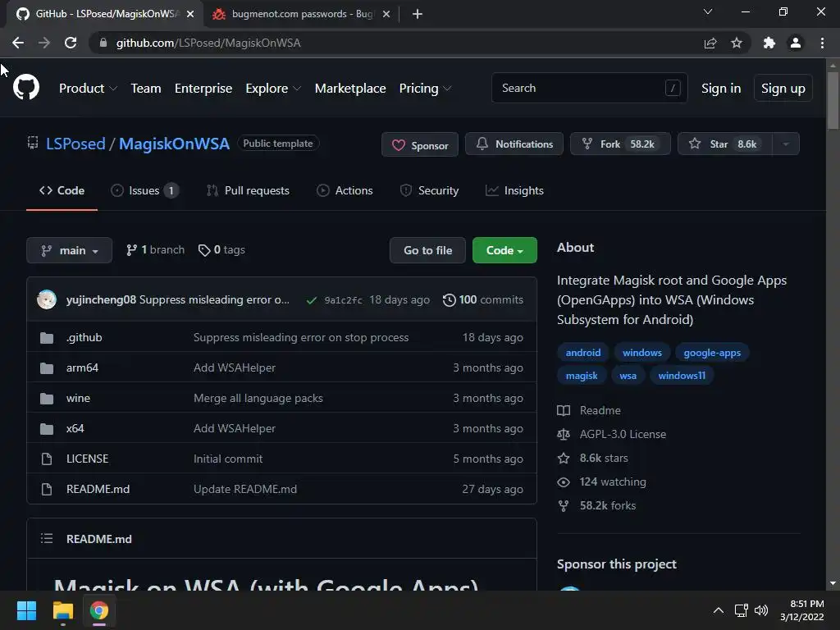
Task: Expand the Pricing navigation menu
Action: [426, 89]
